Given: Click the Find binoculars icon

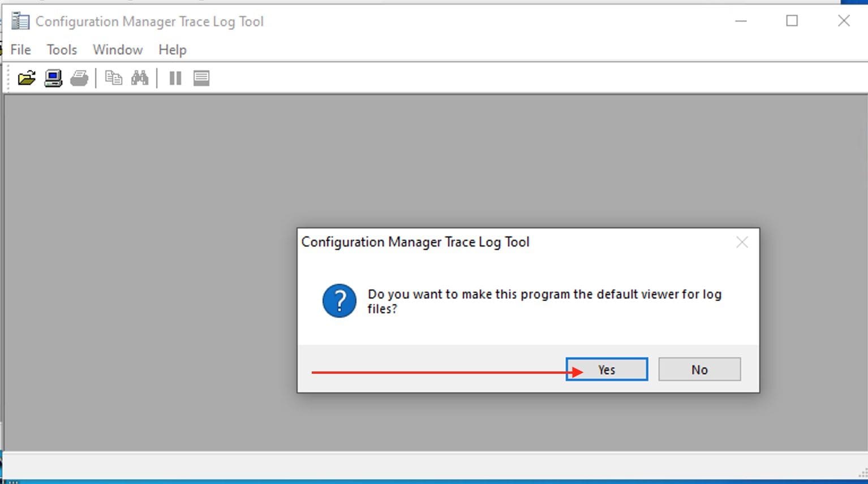Looking at the screenshot, I should click(140, 78).
